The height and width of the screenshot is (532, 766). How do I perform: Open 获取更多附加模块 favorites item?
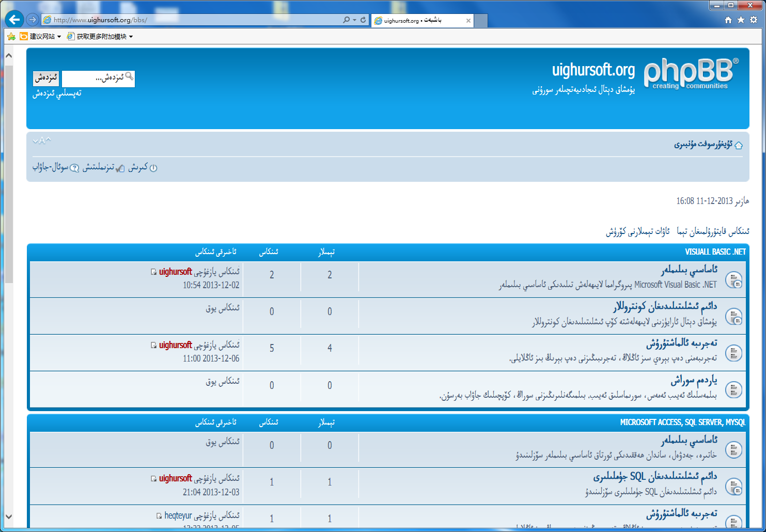(x=97, y=36)
